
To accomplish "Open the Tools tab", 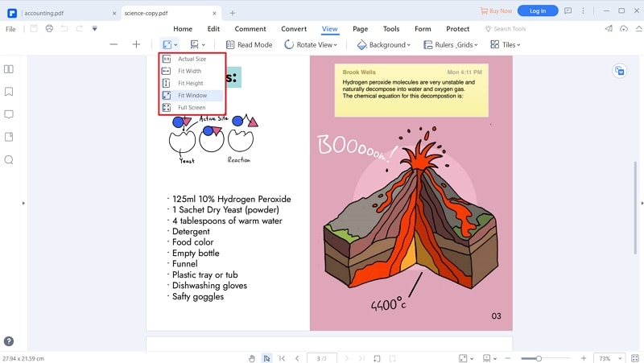I will (391, 29).
